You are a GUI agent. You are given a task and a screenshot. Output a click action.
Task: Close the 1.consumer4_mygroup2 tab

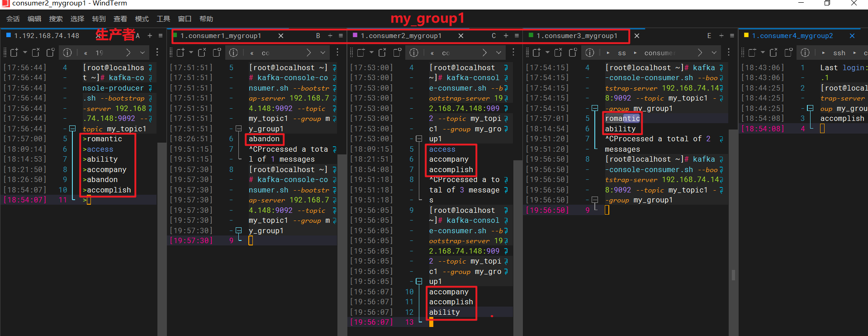pyautogui.click(x=852, y=36)
